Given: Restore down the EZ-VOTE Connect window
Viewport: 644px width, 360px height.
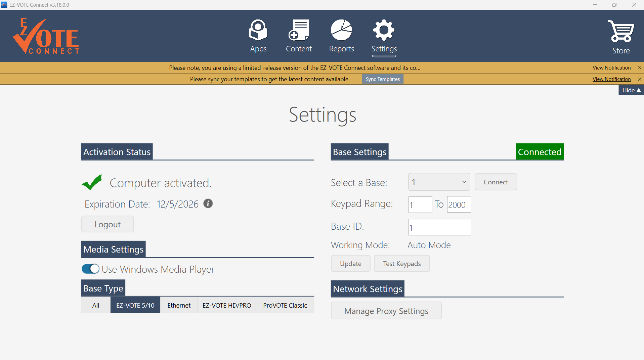Looking at the screenshot, I should [614, 5].
